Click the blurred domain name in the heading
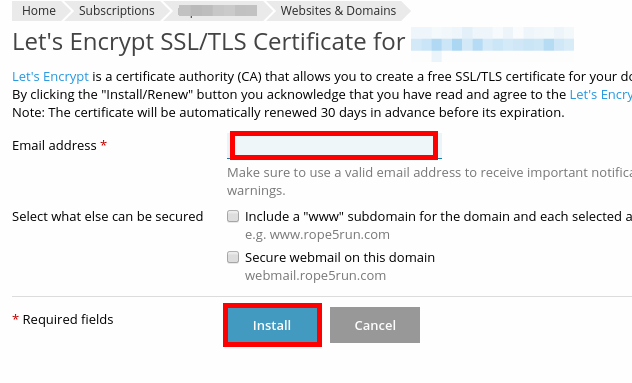The image size is (632, 383). click(x=492, y=42)
